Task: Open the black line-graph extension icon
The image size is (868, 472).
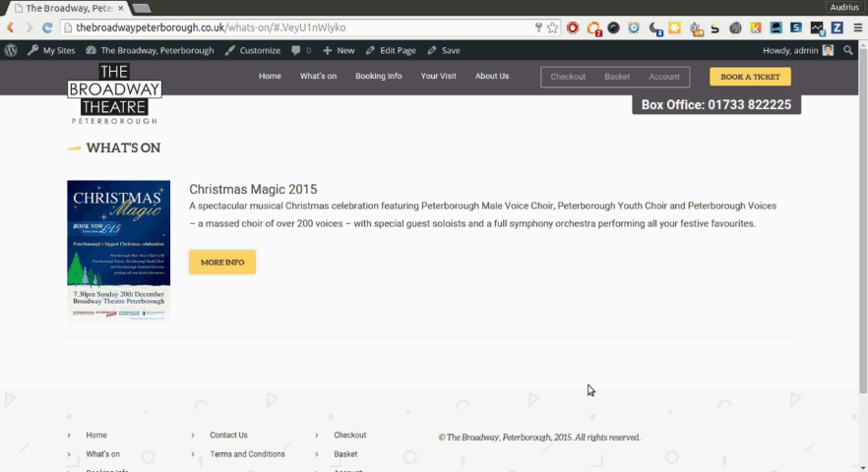Action: [817, 29]
